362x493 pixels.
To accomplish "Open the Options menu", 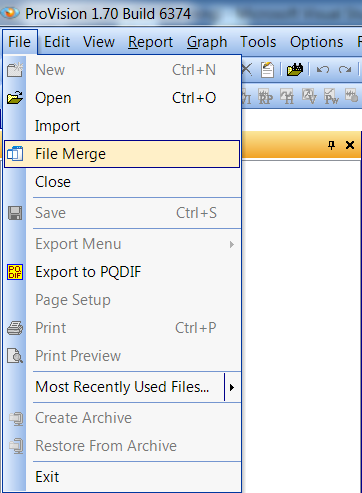I will pos(316,42).
